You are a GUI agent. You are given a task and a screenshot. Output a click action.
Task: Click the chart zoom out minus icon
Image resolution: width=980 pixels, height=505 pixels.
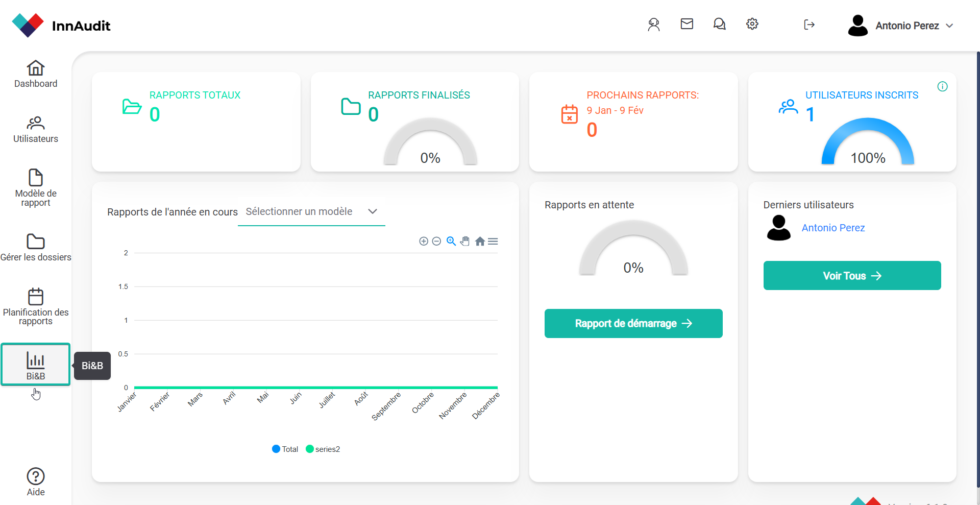tap(436, 242)
